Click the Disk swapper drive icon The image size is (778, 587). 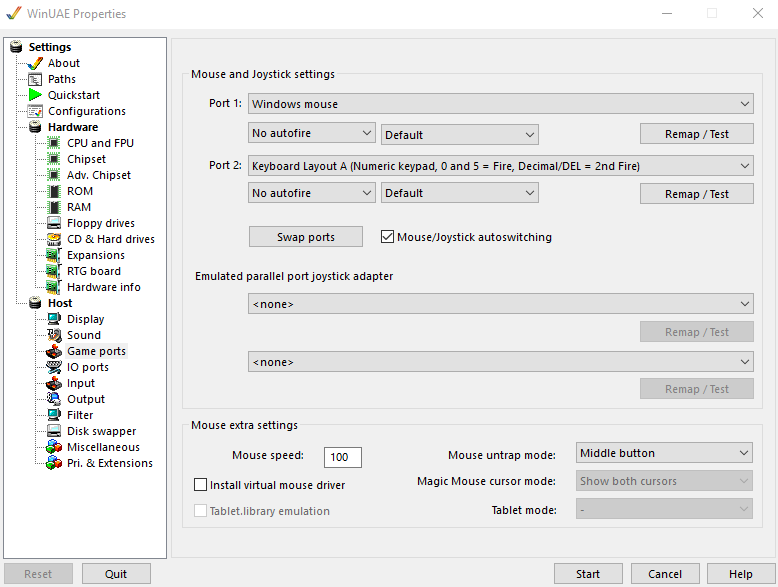(54, 431)
